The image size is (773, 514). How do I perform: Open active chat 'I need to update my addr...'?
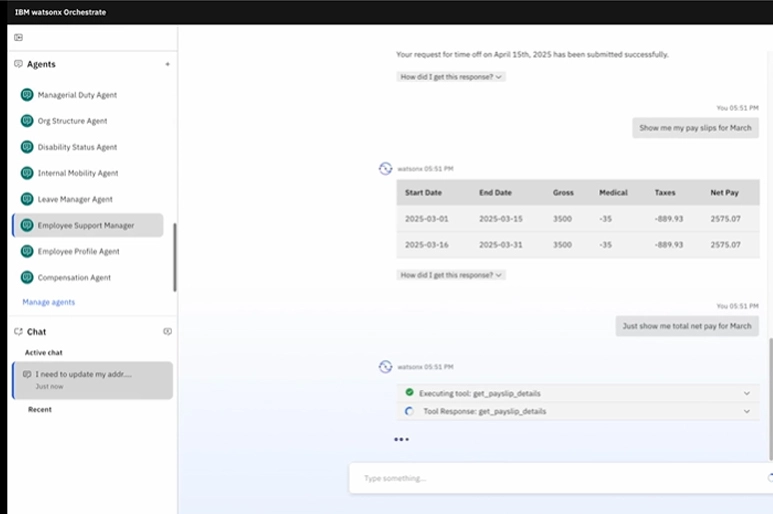[x=93, y=380]
